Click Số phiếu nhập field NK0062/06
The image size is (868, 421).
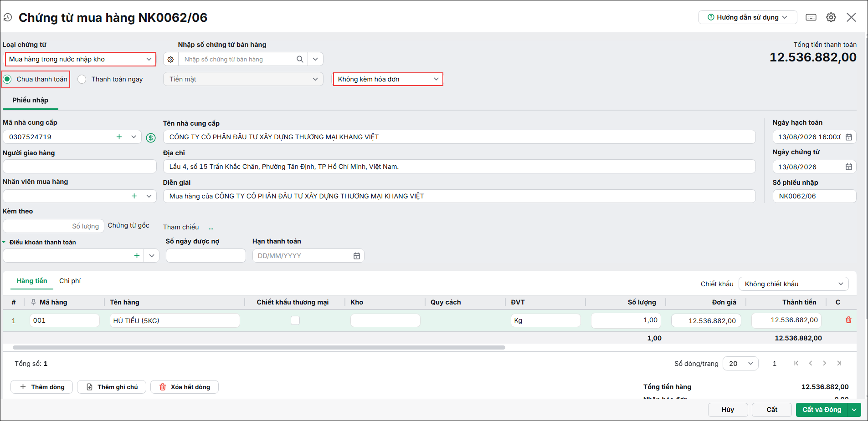[x=814, y=196]
